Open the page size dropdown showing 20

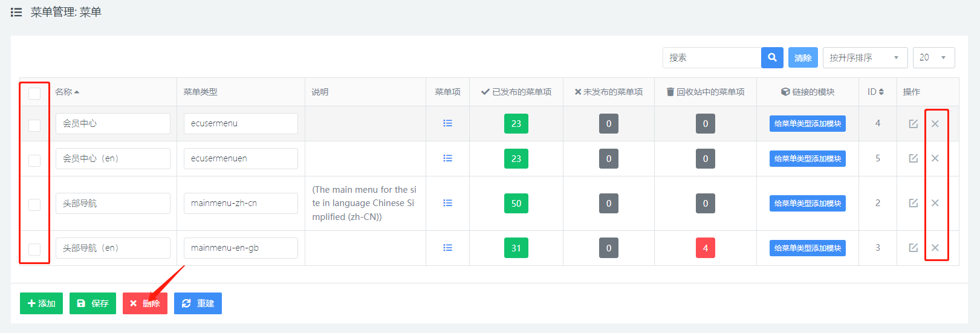coord(933,57)
